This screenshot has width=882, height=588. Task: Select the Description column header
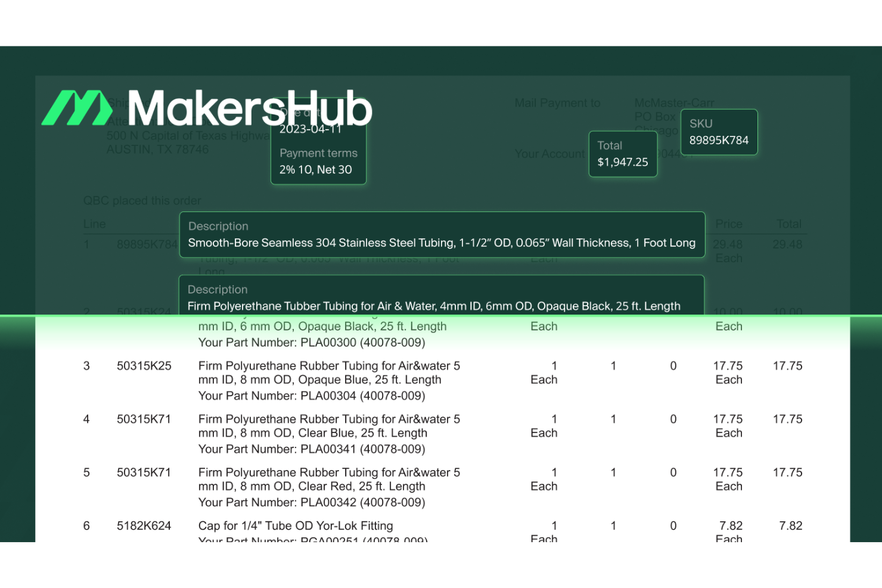[218, 226]
